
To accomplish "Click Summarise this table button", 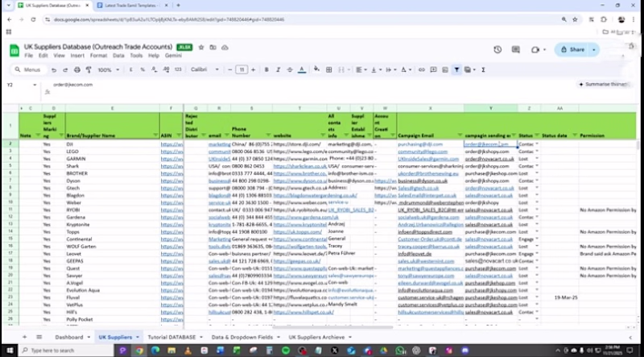I will coord(604,85).
